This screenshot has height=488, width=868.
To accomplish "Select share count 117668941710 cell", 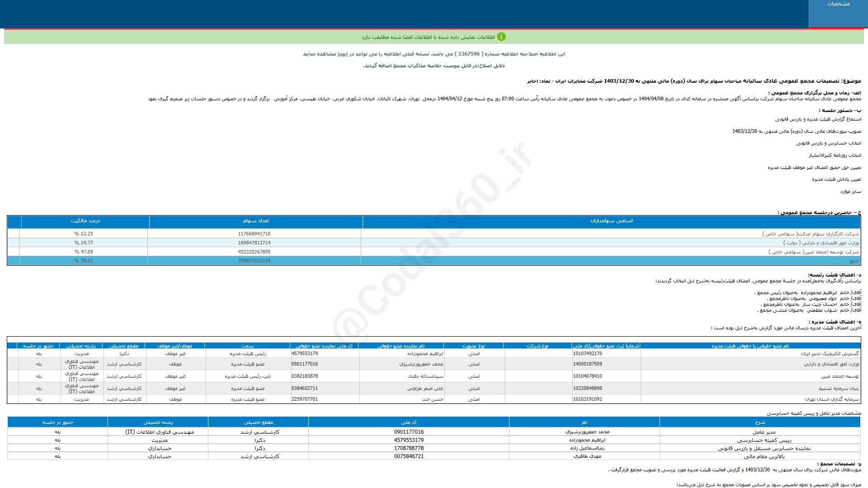I will pyautogui.click(x=254, y=234).
